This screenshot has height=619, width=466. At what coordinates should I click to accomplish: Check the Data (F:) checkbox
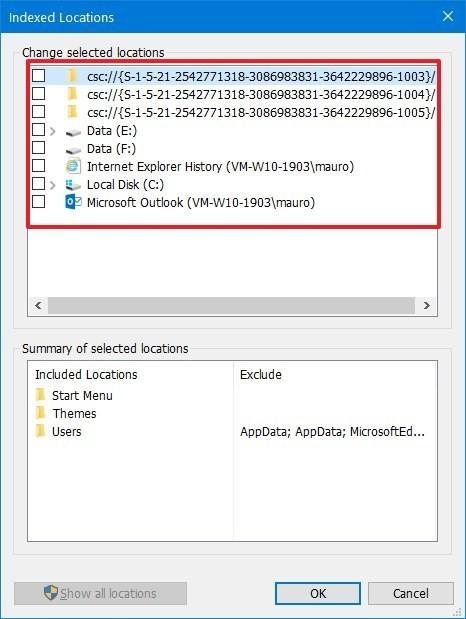pos(38,148)
